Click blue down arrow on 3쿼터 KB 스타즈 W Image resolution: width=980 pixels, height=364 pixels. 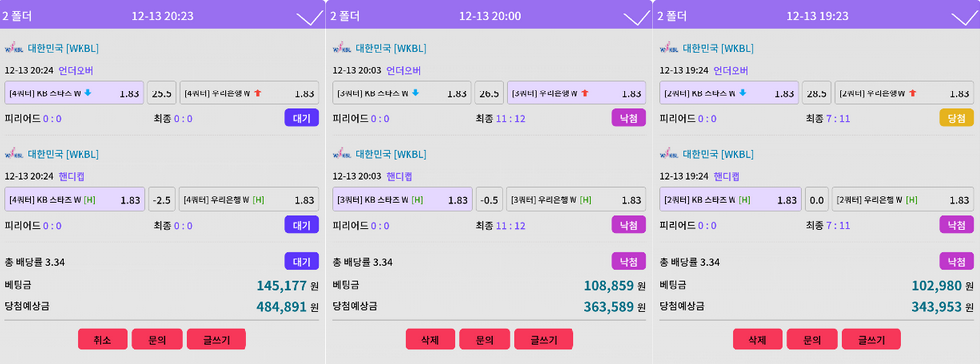415,93
